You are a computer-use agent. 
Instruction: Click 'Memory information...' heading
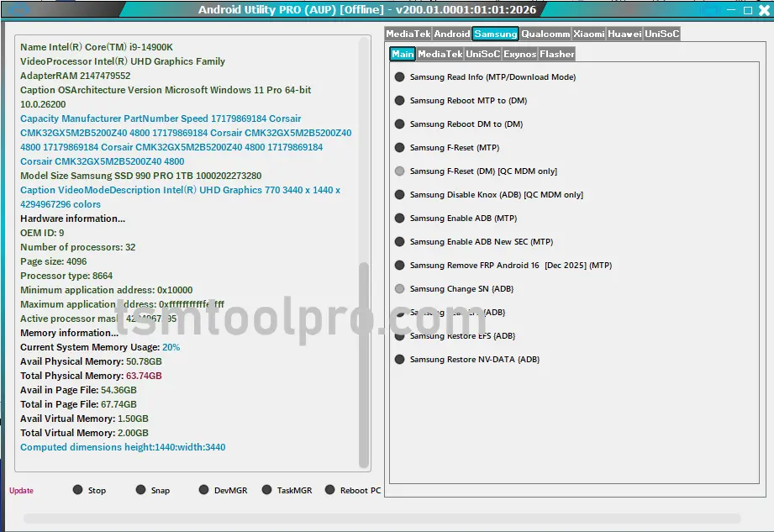(x=70, y=334)
